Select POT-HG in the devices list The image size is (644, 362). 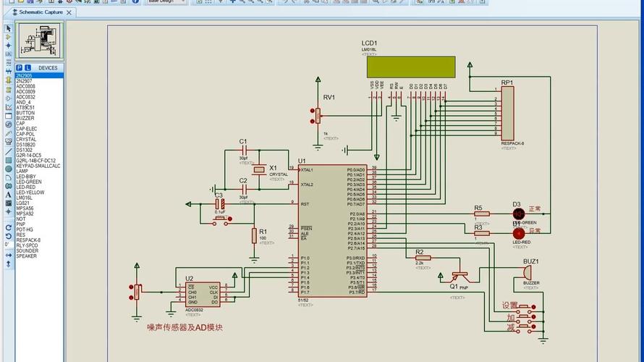[x=39, y=230]
